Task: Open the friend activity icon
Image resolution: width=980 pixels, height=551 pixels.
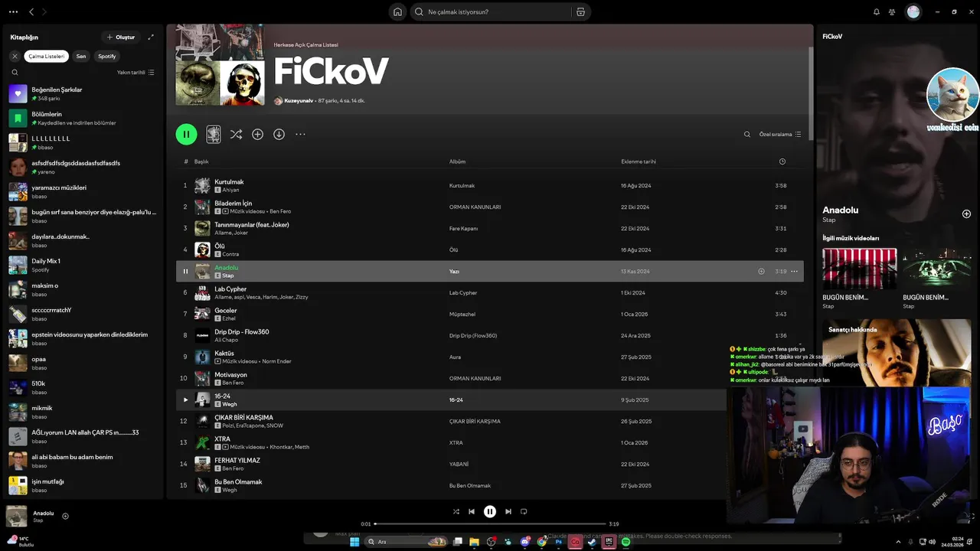Action: [x=892, y=11]
